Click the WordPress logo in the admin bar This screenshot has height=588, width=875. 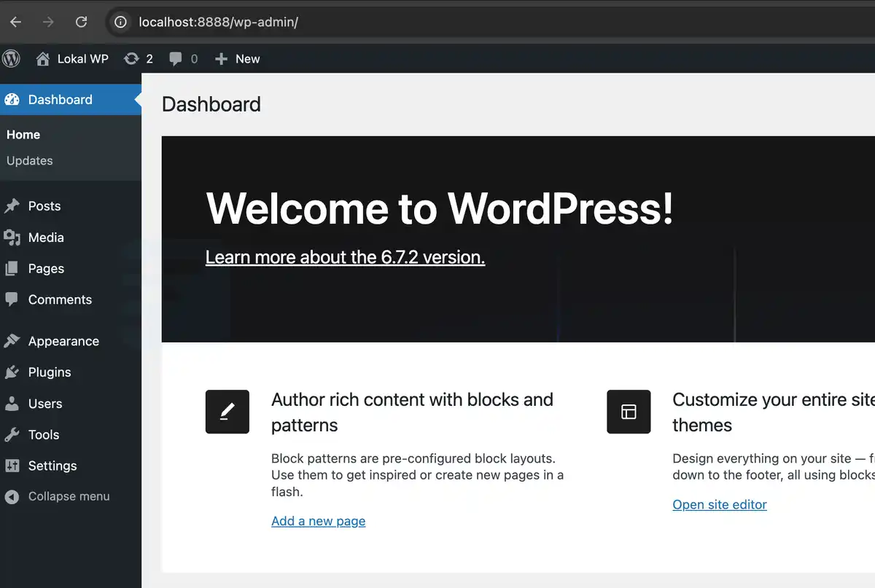(x=11, y=58)
